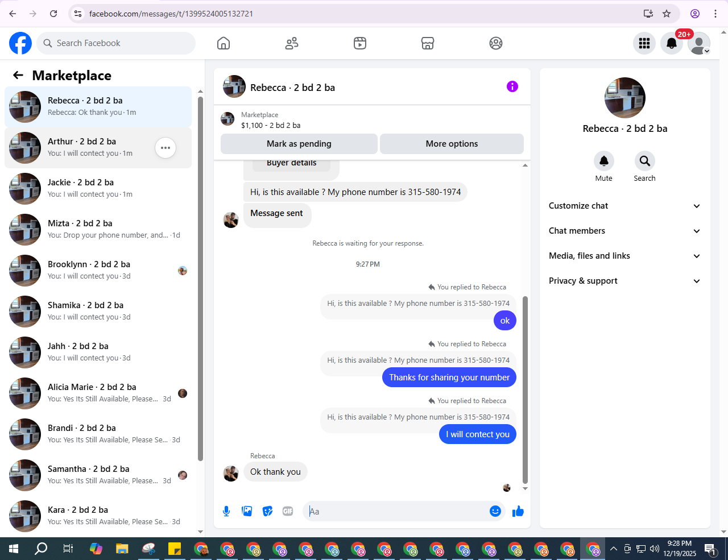The width and height of the screenshot is (728, 560).
Task: Open the Home feed icon
Action: (x=224, y=43)
